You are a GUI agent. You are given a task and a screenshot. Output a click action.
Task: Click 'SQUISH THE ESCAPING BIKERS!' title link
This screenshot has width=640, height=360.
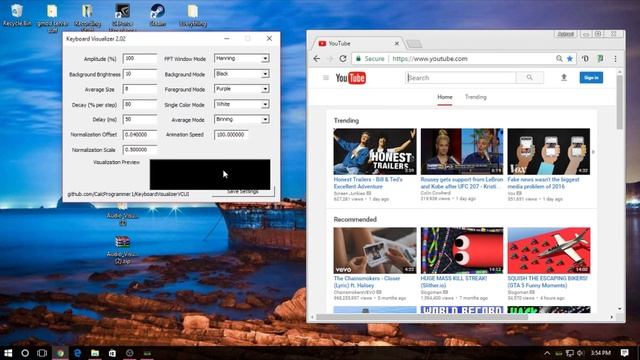pos(547,282)
